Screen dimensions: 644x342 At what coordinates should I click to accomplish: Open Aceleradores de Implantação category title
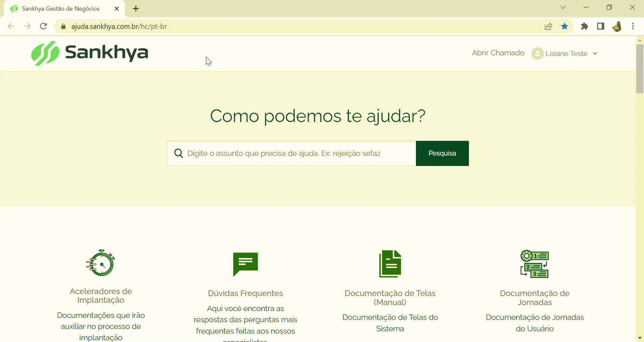101,295
